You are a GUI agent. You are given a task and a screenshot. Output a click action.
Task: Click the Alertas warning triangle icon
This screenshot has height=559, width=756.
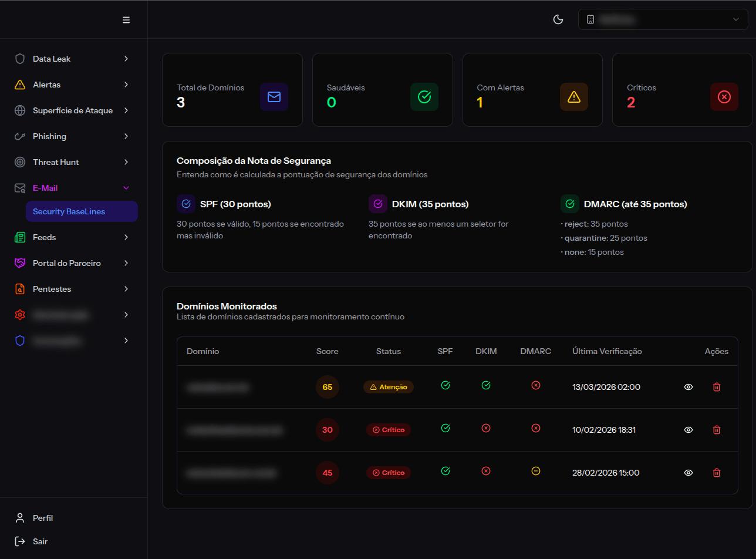(20, 85)
